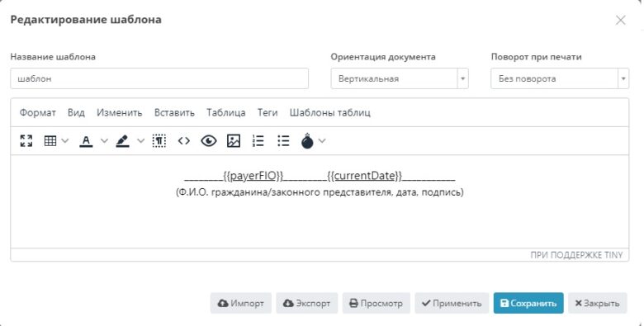Screen dimensions: 644x326
Task: Toggle fullscreen editor mode icon
Action: [26, 141]
